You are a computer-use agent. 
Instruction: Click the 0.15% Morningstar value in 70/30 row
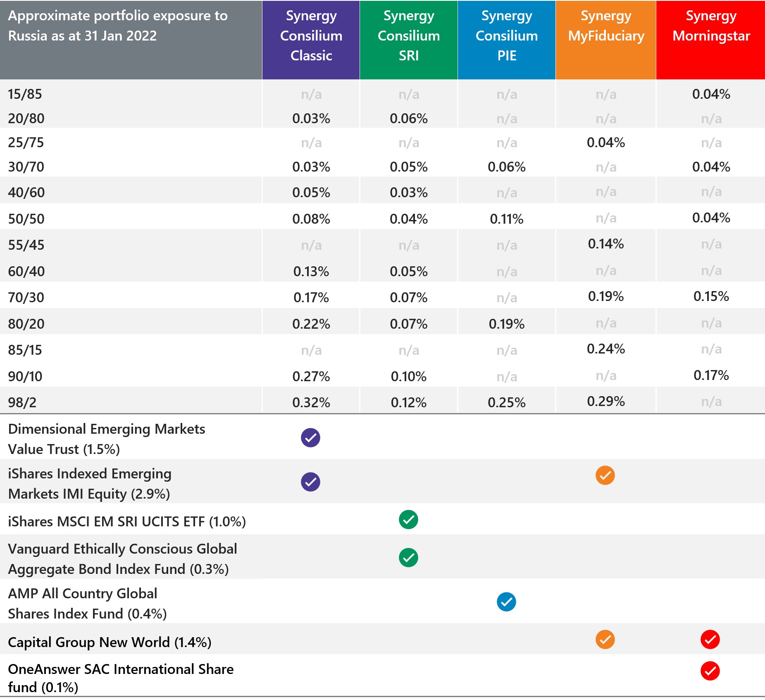[x=711, y=296]
